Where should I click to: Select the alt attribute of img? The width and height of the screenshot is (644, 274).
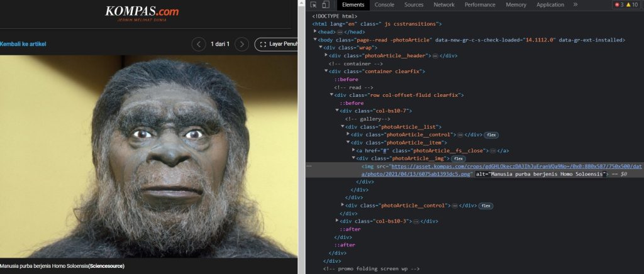pos(541,174)
